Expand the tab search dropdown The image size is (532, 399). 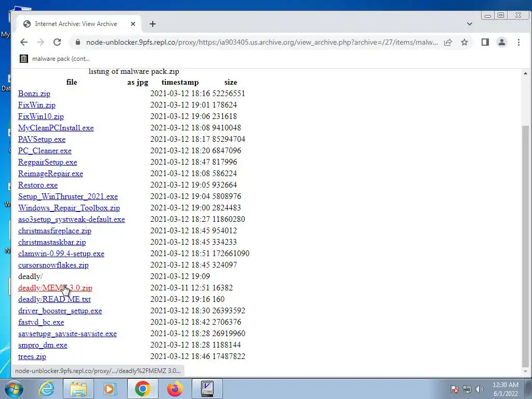(x=470, y=24)
